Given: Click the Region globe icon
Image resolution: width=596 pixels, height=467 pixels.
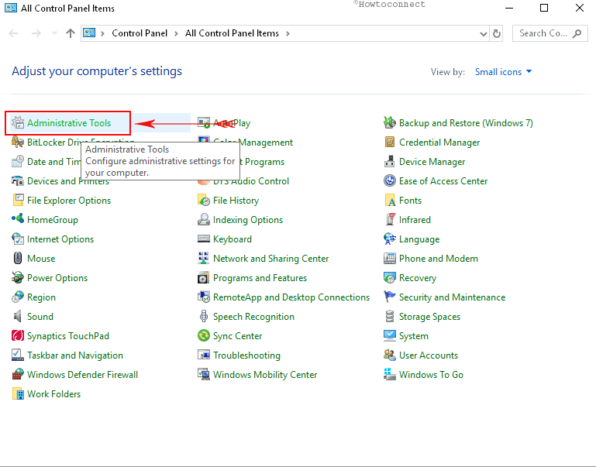Looking at the screenshot, I should click(17, 297).
